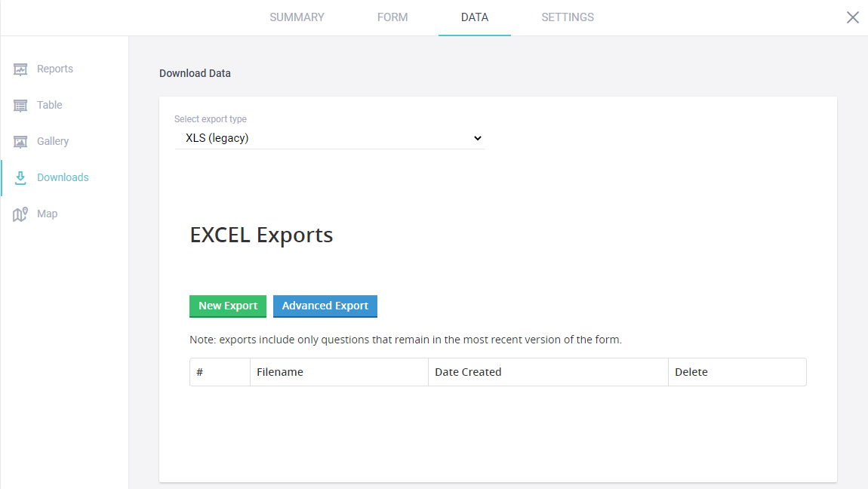868x489 pixels.
Task: Click the Table grid icon in sidebar
Action: 20,106
